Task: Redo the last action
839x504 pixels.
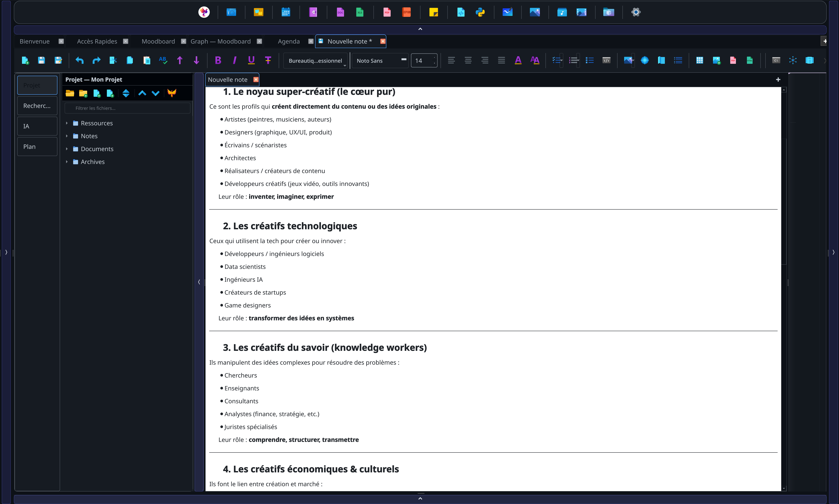Action: [x=96, y=60]
